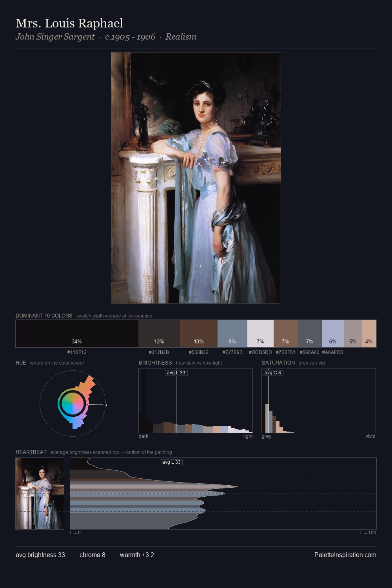The width and height of the screenshot is (392, 588).
Task: Select the 7% grey swatch #565A60
Action: 310,334
